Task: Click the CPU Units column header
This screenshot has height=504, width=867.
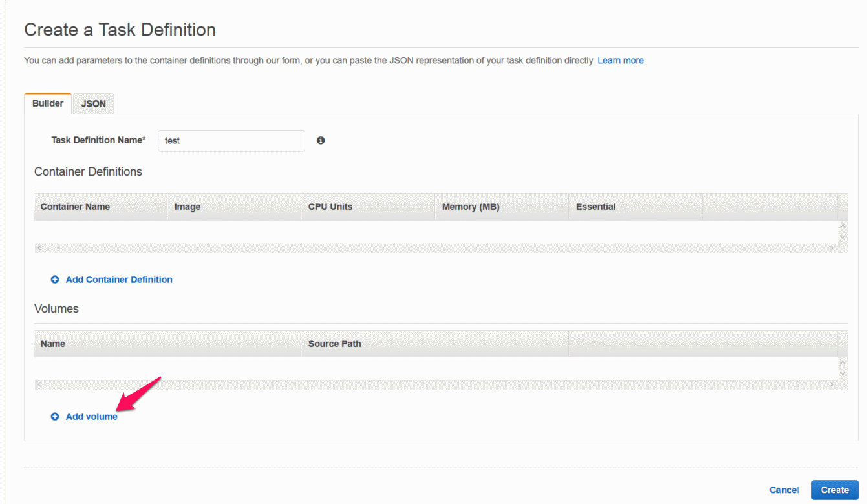Action: pyautogui.click(x=368, y=207)
